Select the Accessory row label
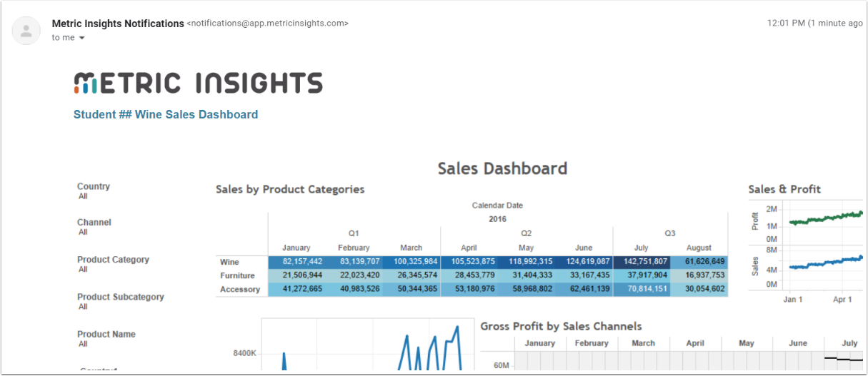868x376 pixels. (x=240, y=289)
